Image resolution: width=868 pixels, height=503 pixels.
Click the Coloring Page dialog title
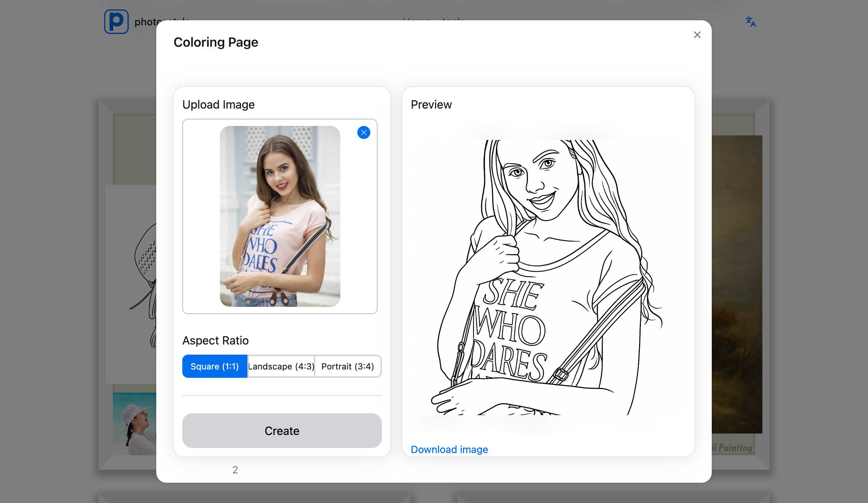coord(216,42)
